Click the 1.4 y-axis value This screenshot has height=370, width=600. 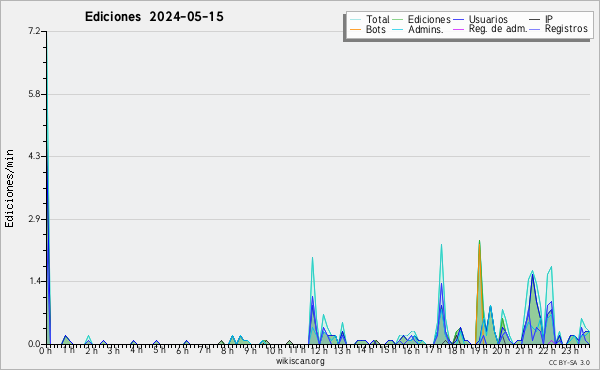tap(34, 281)
